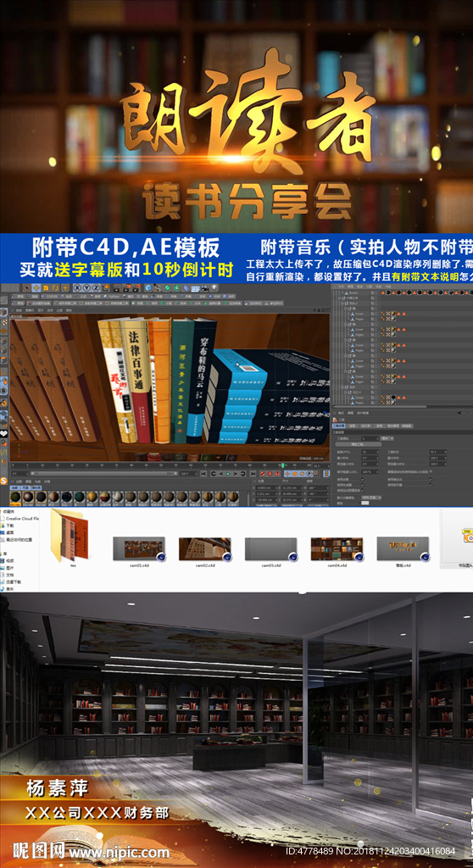Select the Books object in Object Manager
This screenshot has width=473, height=868.
[x=352, y=292]
